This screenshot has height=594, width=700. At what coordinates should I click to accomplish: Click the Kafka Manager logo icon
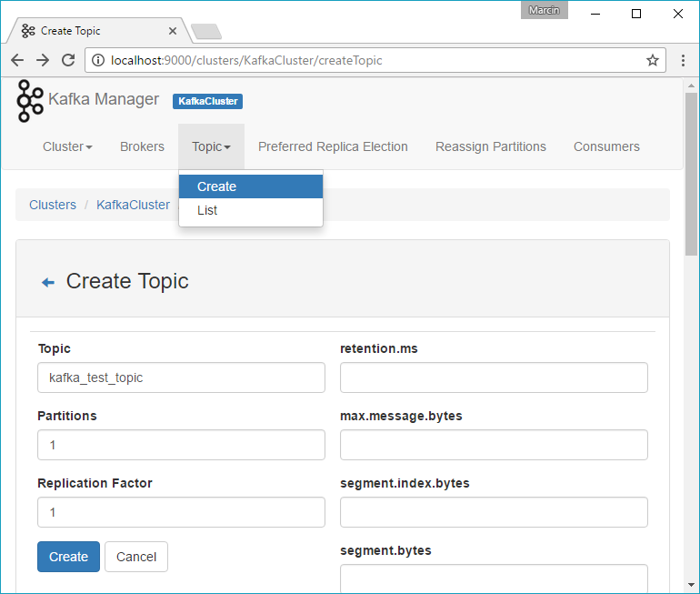click(x=30, y=100)
